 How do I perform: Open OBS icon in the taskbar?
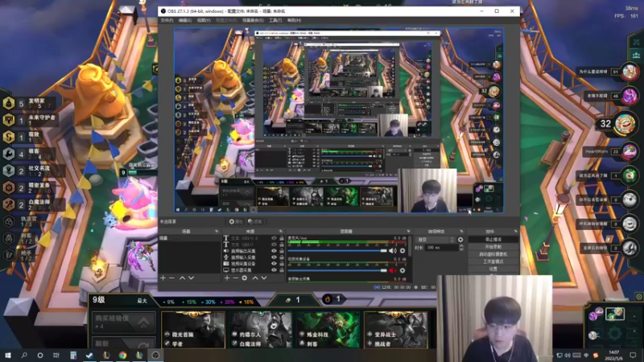155,355
